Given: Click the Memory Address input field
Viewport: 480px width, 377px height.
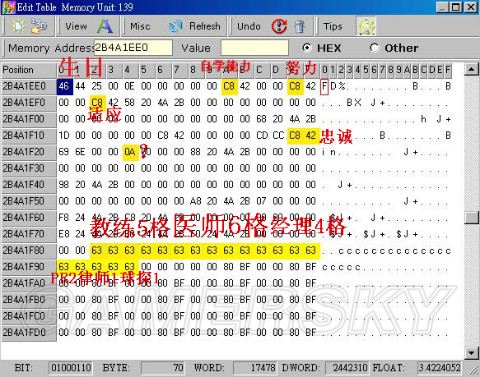Looking at the screenshot, I should pyautogui.click(x=133, y=48).
